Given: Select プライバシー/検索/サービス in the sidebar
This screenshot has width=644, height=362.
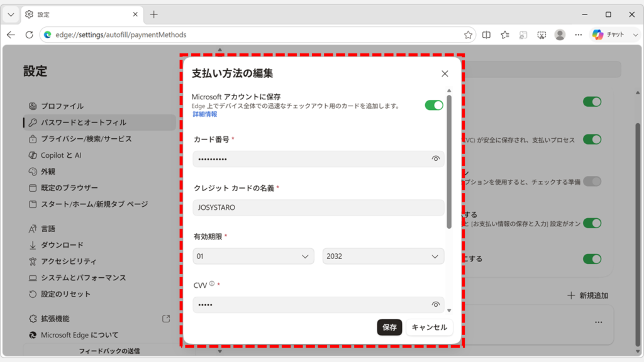Looking at the screenshot, I should pyautogui.click(x=100, y=139).
